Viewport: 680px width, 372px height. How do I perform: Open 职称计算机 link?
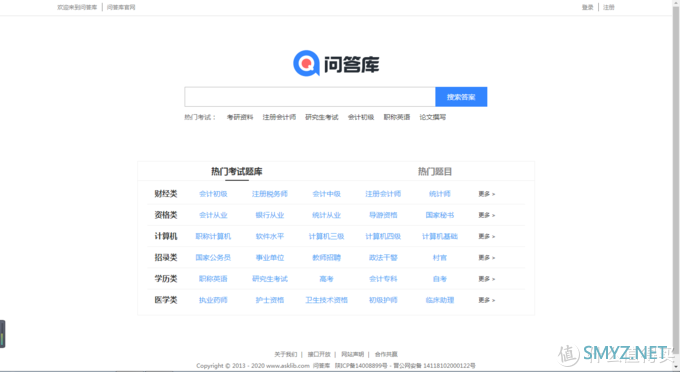[x=213, y=236]
